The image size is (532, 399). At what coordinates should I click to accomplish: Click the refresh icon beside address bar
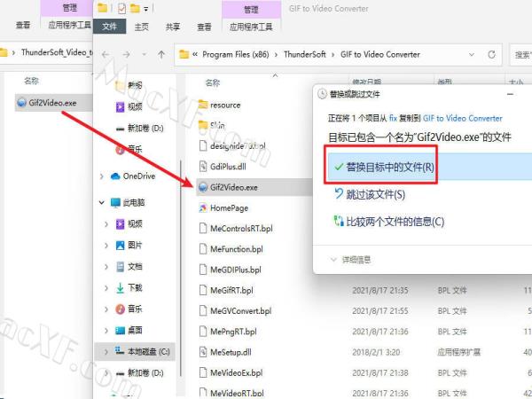(493, 54)
